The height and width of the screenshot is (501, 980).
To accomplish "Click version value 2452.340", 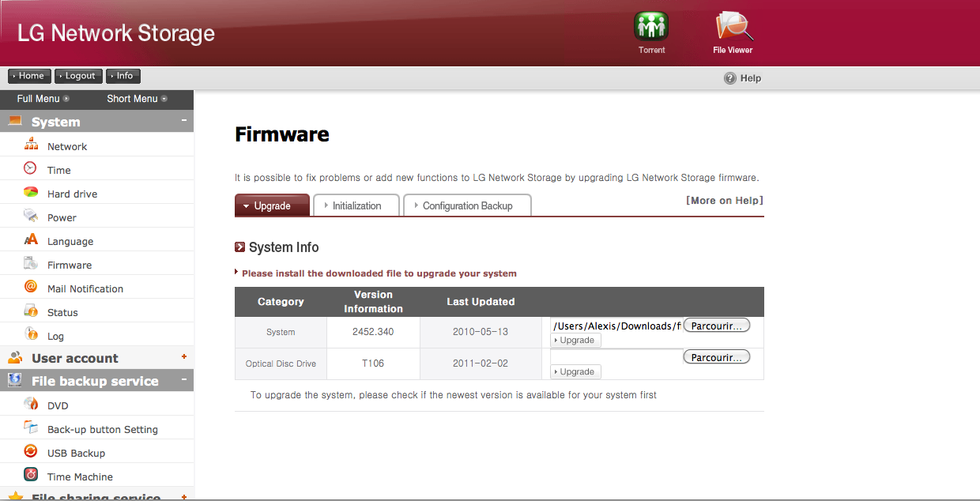I will click(373, 332).
